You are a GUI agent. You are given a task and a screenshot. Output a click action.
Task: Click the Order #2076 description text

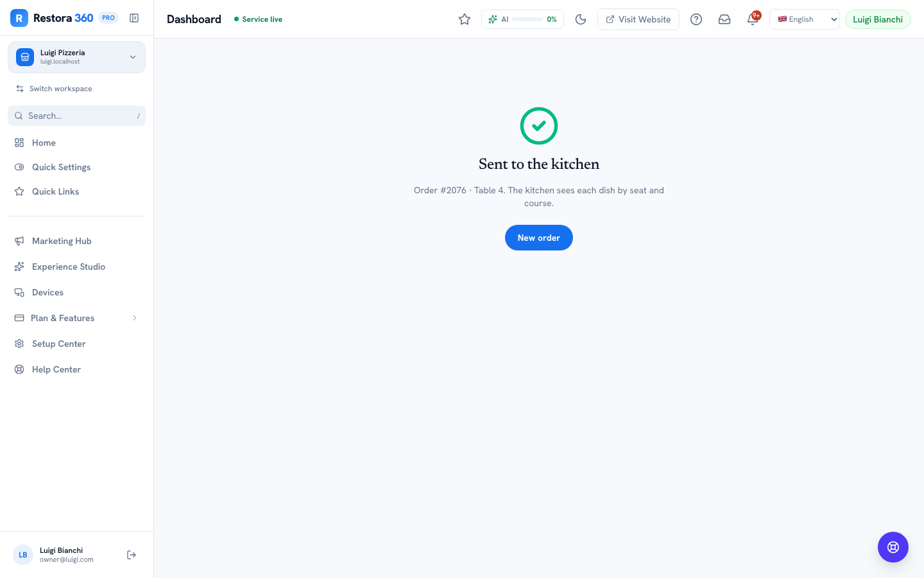[539, 197]
